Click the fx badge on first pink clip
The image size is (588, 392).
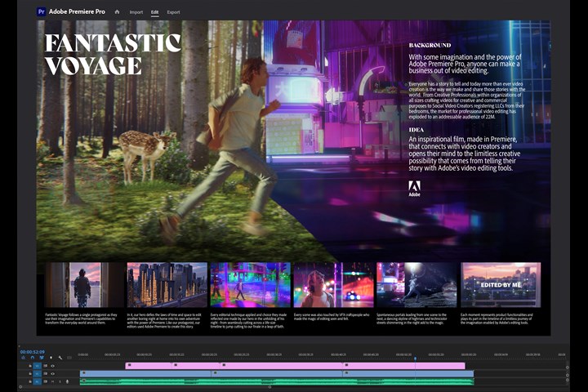pos(129,364)
